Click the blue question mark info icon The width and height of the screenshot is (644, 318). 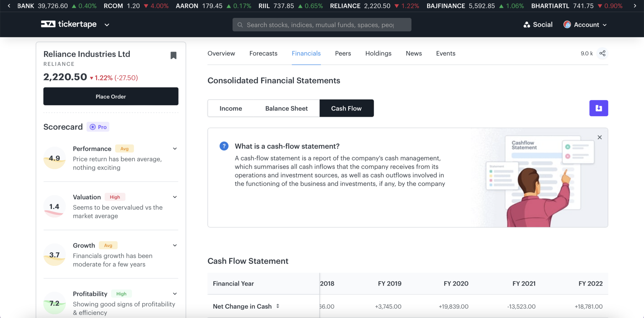[224, 146]
